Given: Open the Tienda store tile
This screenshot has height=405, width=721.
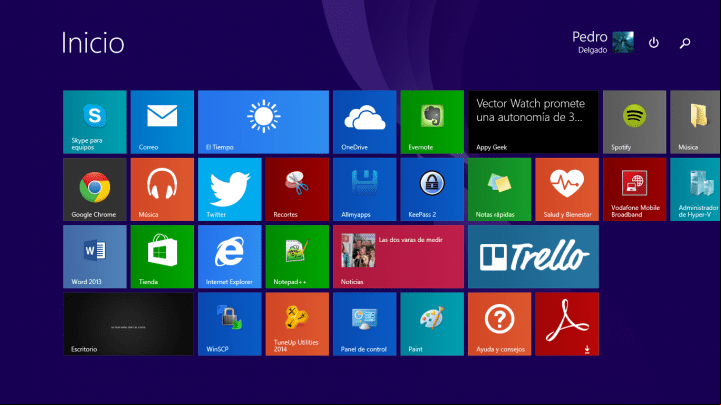Looking at the screenshot, I should (x=162, y=257).
